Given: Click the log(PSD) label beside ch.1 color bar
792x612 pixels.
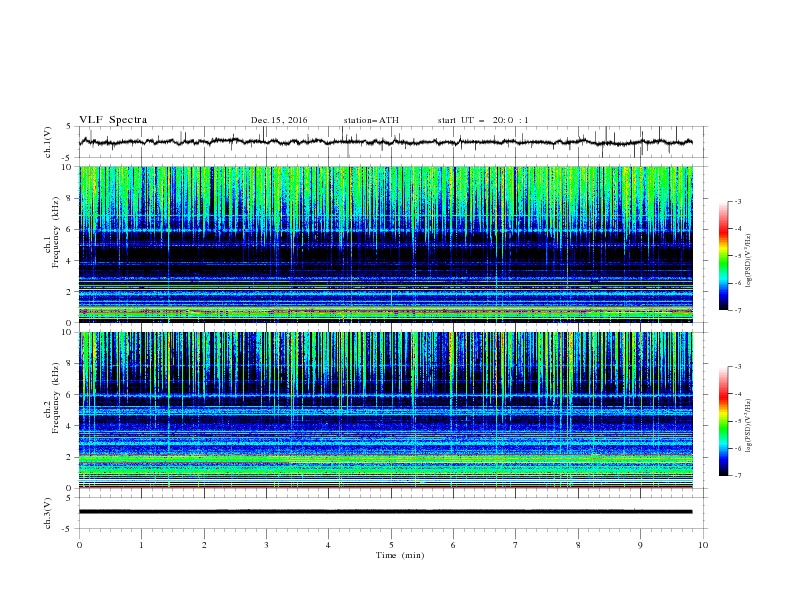Looking at the screenshot, I should [x=749, y=261].
